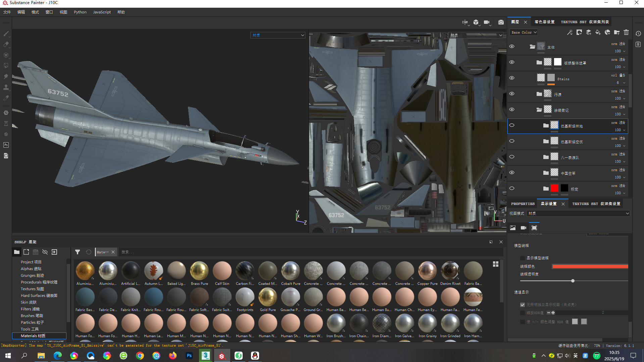Image resolution: width=644 pixels, height=362 pixels.
Task: Select the Clone stamp tool
Action: point(6,87)
